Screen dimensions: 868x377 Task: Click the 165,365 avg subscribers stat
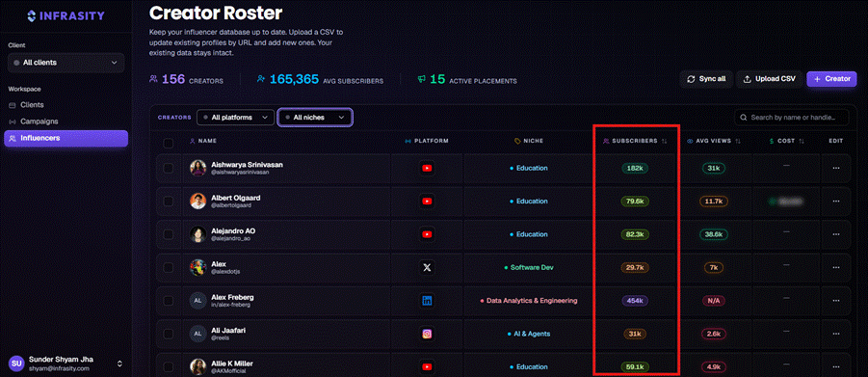[320, 80]
